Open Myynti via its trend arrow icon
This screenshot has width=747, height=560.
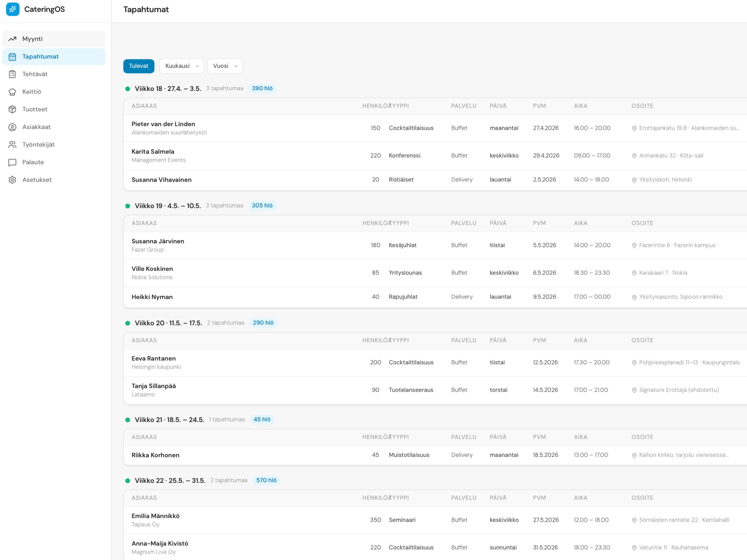(13, 39)
